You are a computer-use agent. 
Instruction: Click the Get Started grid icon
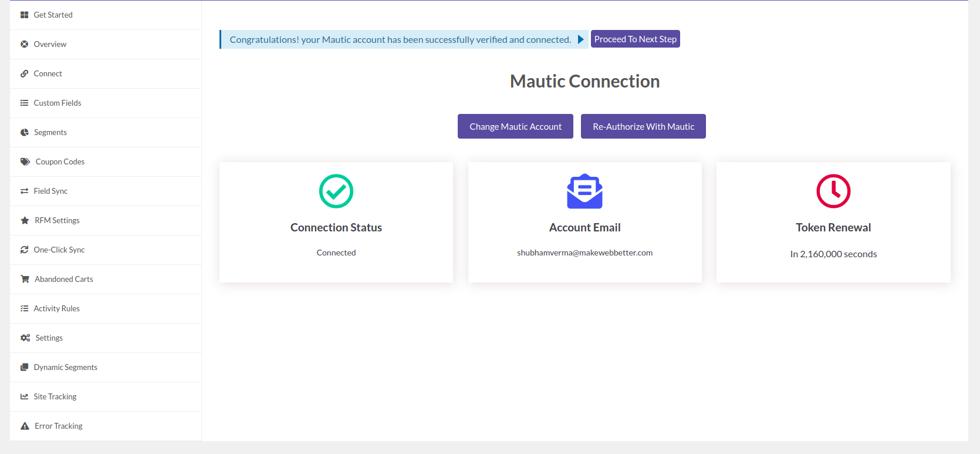(x=24, y=15)
